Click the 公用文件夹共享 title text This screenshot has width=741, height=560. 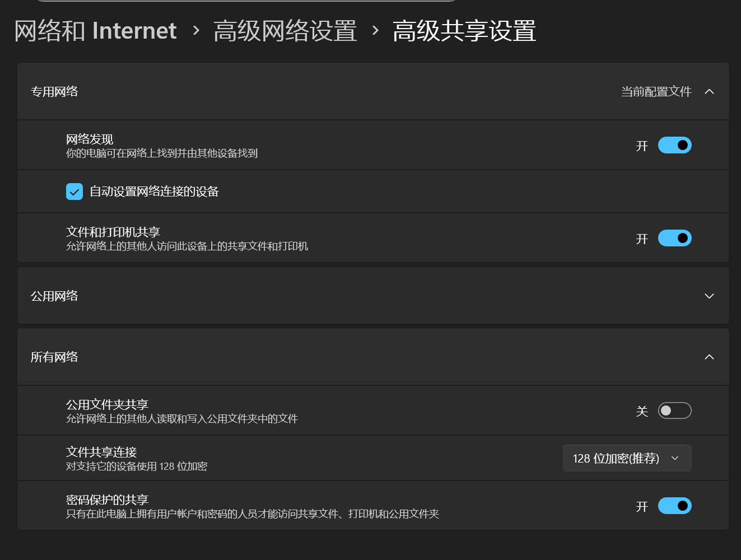107,404
